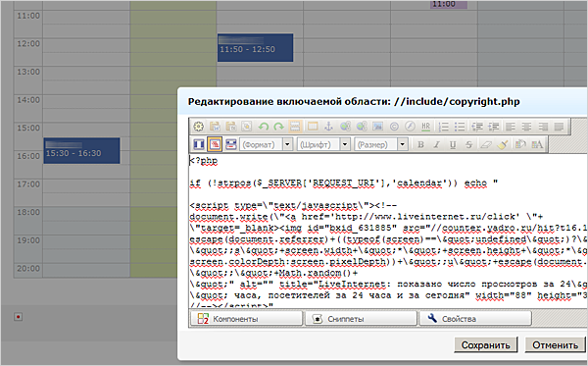The image size is (588, 366).
Task: Click the numbered list icon
Action: point(444,127)
